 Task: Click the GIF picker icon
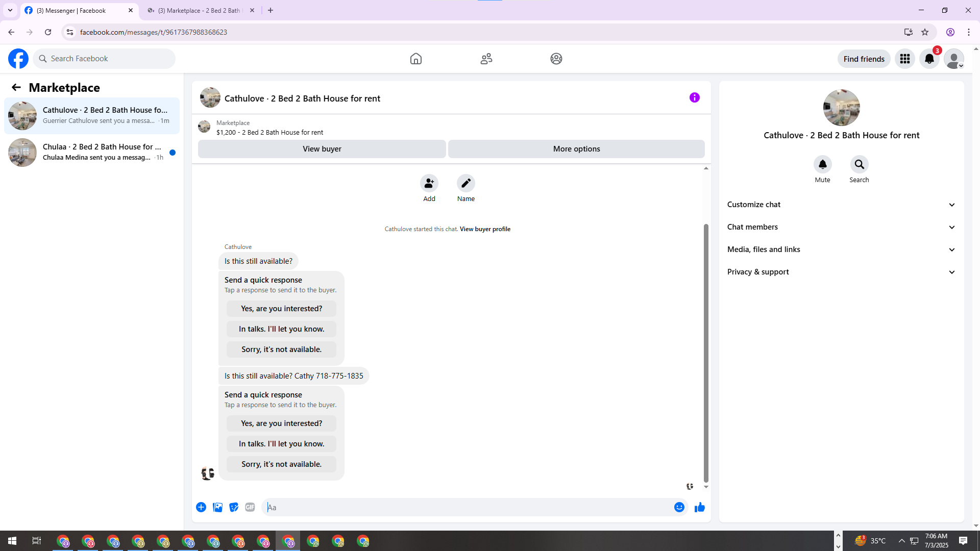pos(250,507)
